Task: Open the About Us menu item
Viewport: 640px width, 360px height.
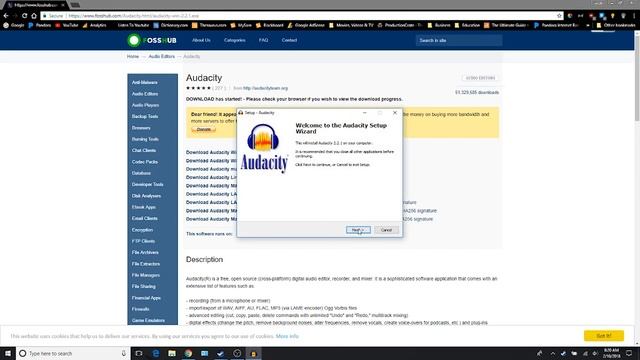Action: (201, 40)
